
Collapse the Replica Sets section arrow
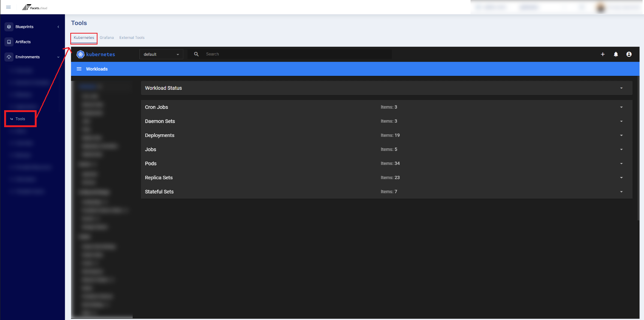621,178
